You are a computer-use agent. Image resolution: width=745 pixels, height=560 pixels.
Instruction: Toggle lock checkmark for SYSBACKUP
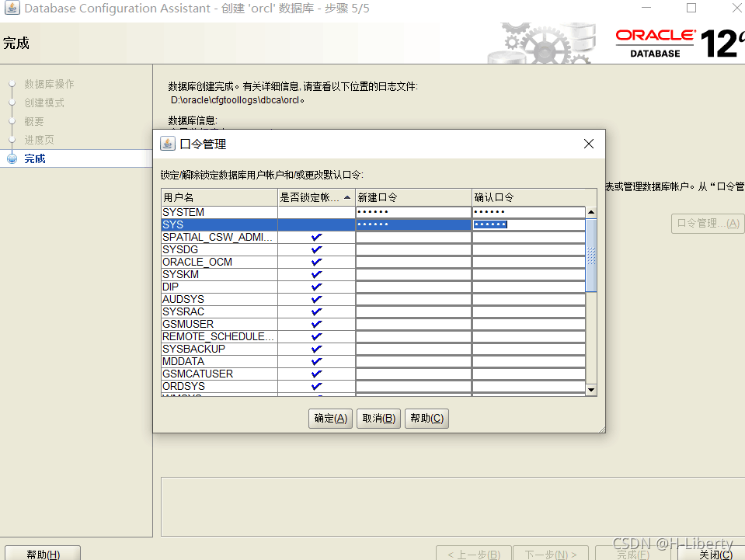click(x=316, y=349)
